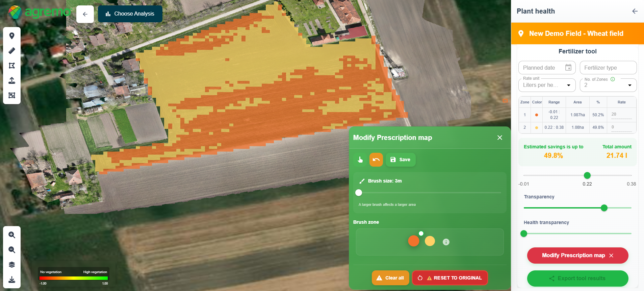Click the zone range slider handle at 0.22

point(587,175)
